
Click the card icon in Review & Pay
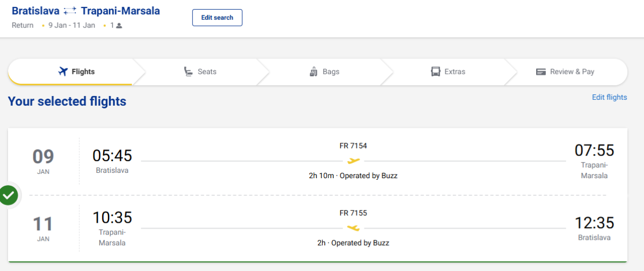click(541, 71)
